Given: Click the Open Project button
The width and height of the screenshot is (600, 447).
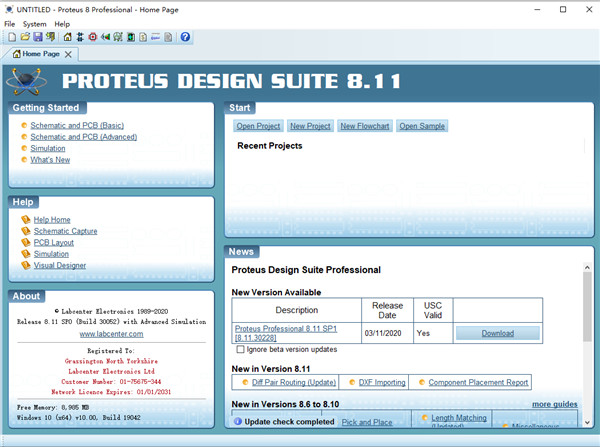Looking at the screenshot, I should [x=258, y=126].
